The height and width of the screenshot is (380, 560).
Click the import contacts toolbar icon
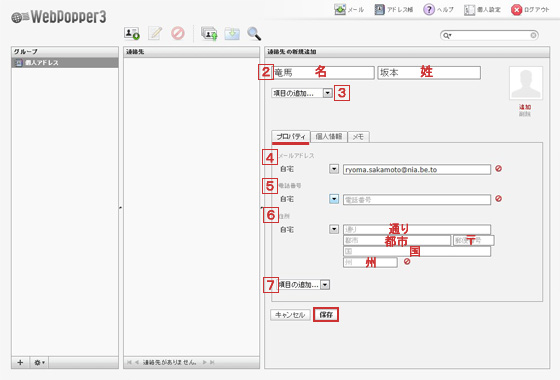click(x=209, y=34)
